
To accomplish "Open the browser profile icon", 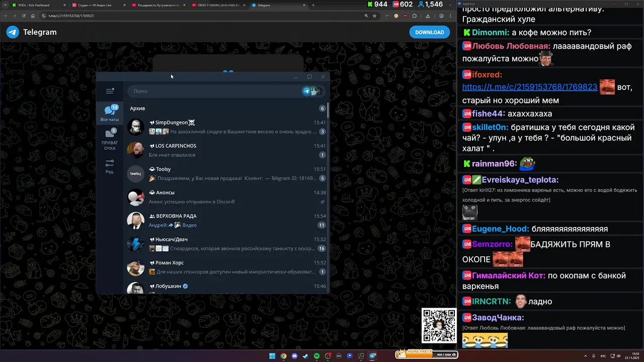I will pos(441,16).
